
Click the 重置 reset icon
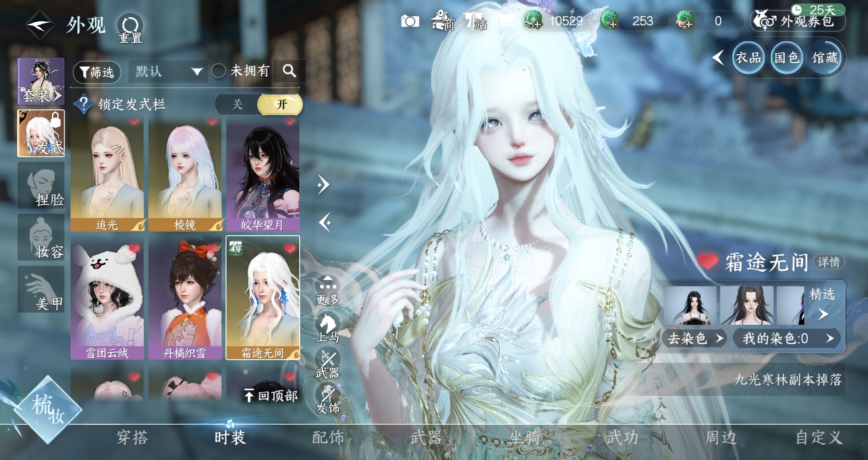(130, 28)
